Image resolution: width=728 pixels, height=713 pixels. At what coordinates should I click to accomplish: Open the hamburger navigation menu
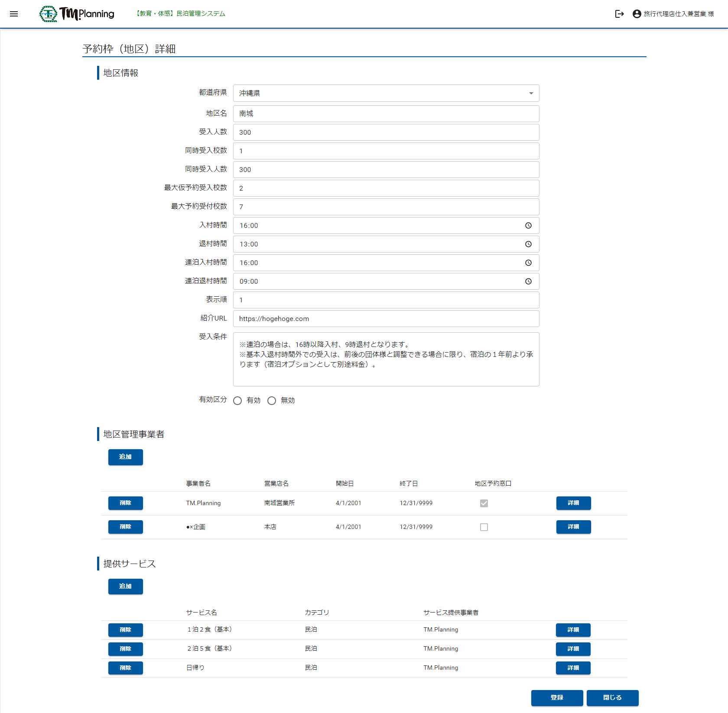pyautogui.click(x=14, y=14)
